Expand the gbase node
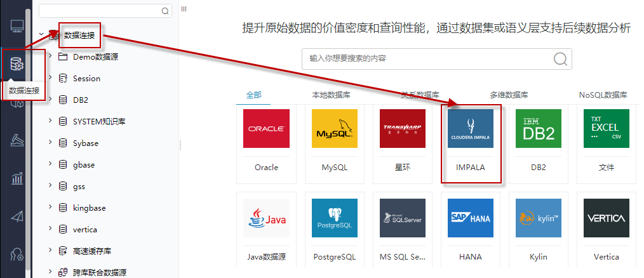Screen dimensions: 644x278 coord(50,164)
